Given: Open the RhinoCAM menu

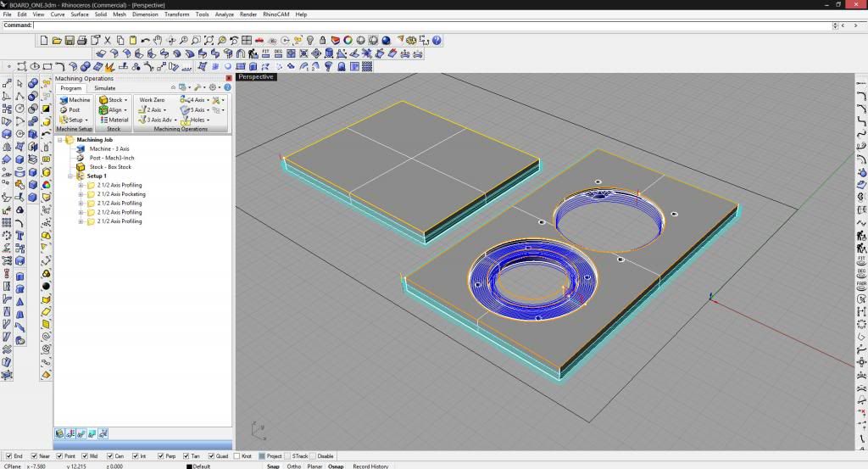Looking at the screenshot, I should tap(275, 14).
